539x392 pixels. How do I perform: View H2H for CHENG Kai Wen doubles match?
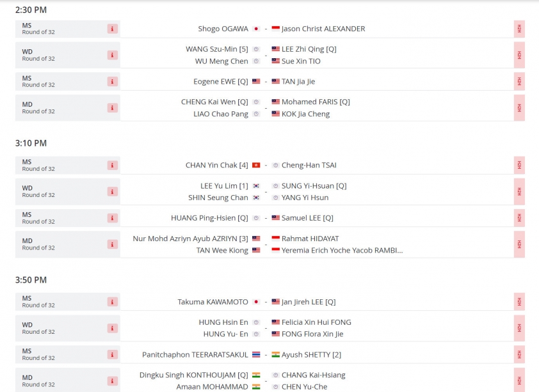click(519, 108)
